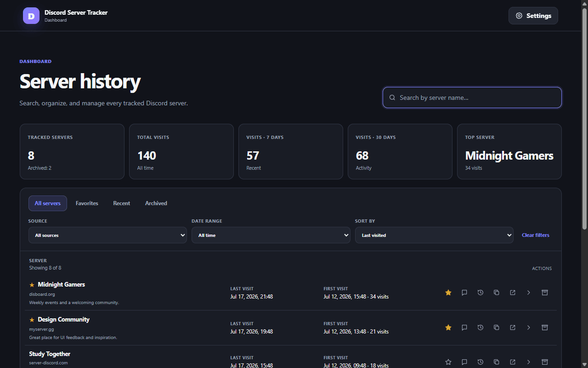Archive the Study Together server
588x368 pixels.
pos(545,362)
